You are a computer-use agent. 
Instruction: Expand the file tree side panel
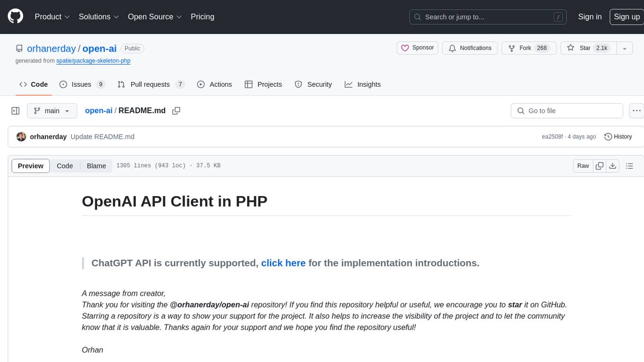click(x=16, y=111)
